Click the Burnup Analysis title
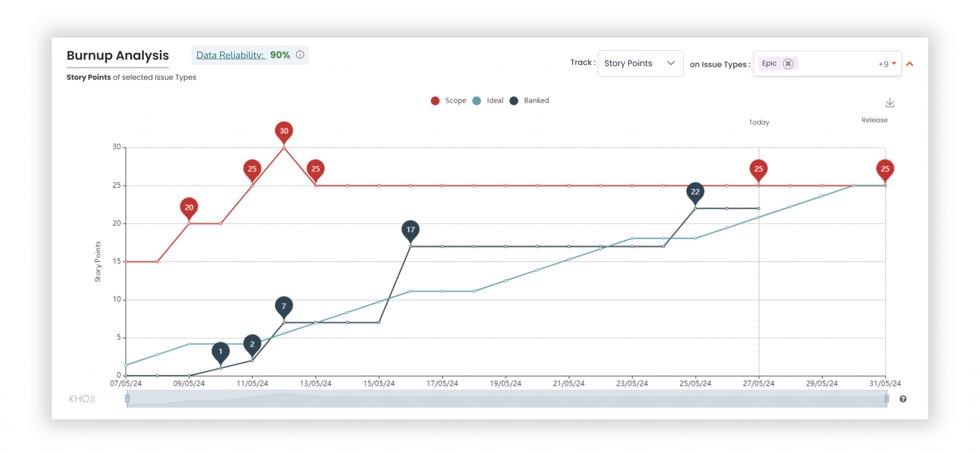The width and height of the screenshot is (980, 453). pos(118,56)
